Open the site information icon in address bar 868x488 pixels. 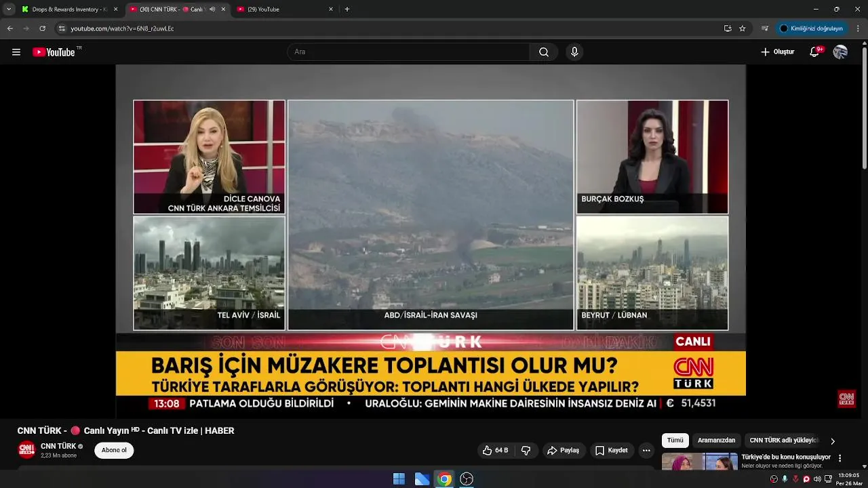pos(62,28)
